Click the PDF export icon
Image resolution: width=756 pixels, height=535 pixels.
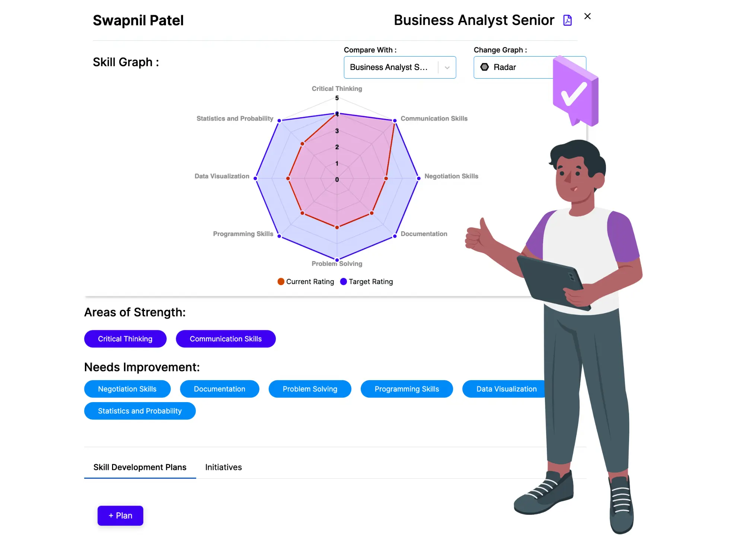(567, 20)
